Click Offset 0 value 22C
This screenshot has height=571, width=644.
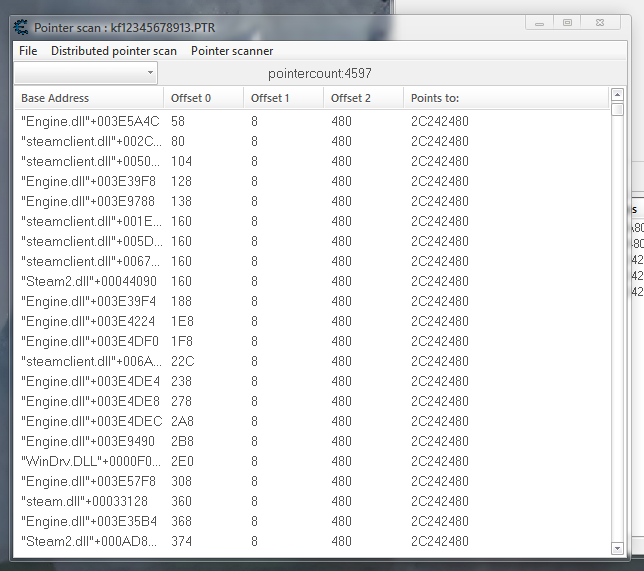click(182, 361)
